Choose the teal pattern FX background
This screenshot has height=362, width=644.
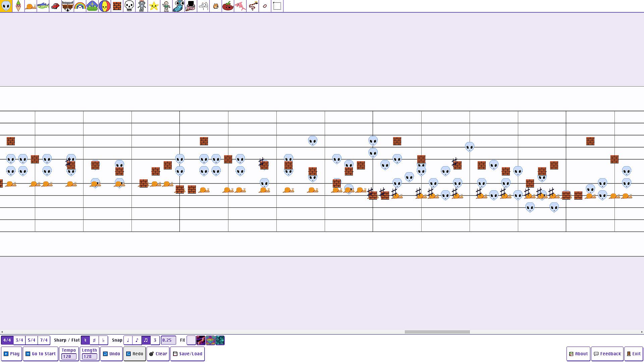(x=220, y=340)
